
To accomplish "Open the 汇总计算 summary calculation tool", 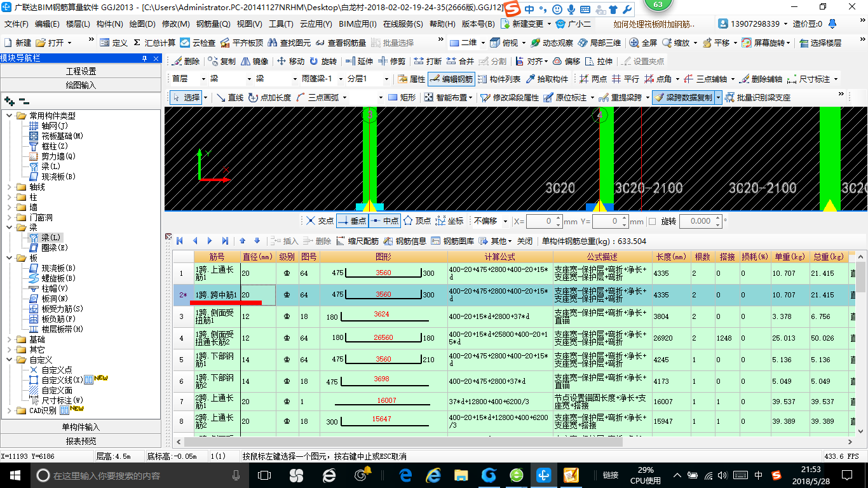I will pos(154,43).
